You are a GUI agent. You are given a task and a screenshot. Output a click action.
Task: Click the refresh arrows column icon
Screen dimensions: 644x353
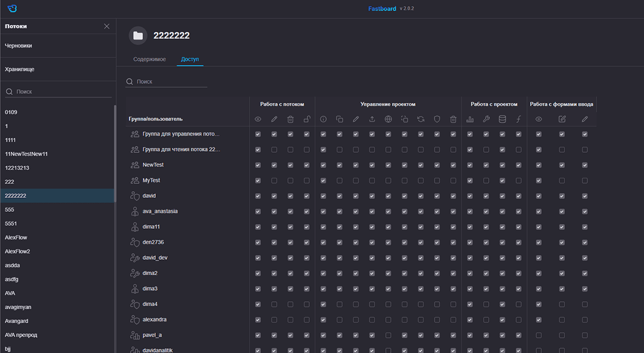tap(421, 119)
